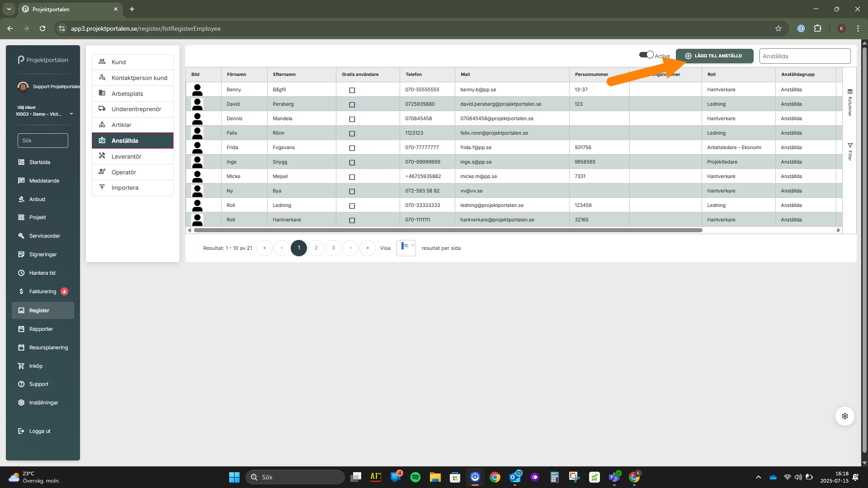This screenshot has height=488, width=868.
Task: Go to next page arrow
Action: coord(350,248)
